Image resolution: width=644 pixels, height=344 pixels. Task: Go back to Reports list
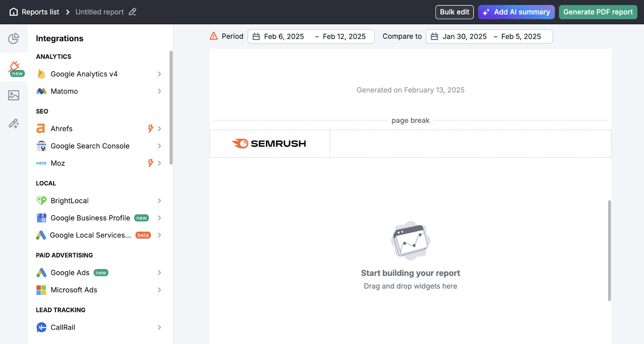[40, 12]
